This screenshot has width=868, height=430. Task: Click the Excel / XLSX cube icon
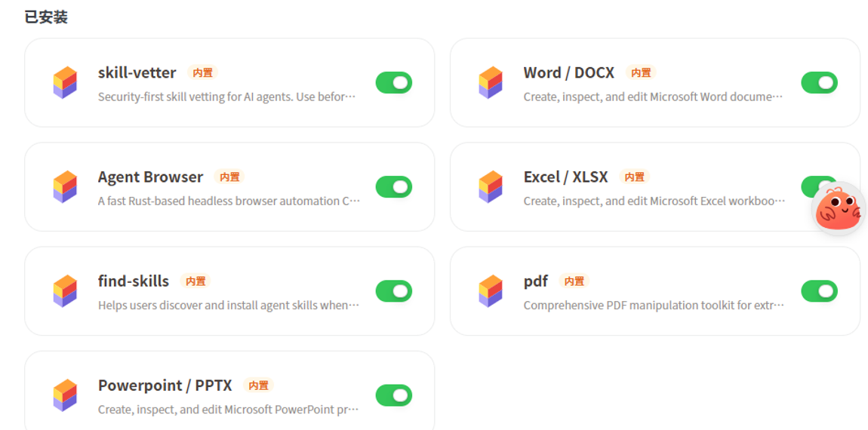(x=491, y=186)
